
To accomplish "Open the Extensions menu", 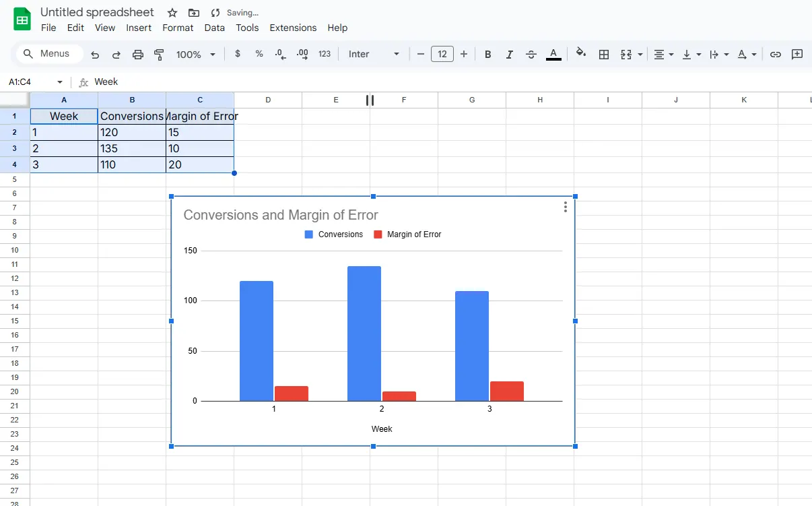I will (x=293, y=28).
